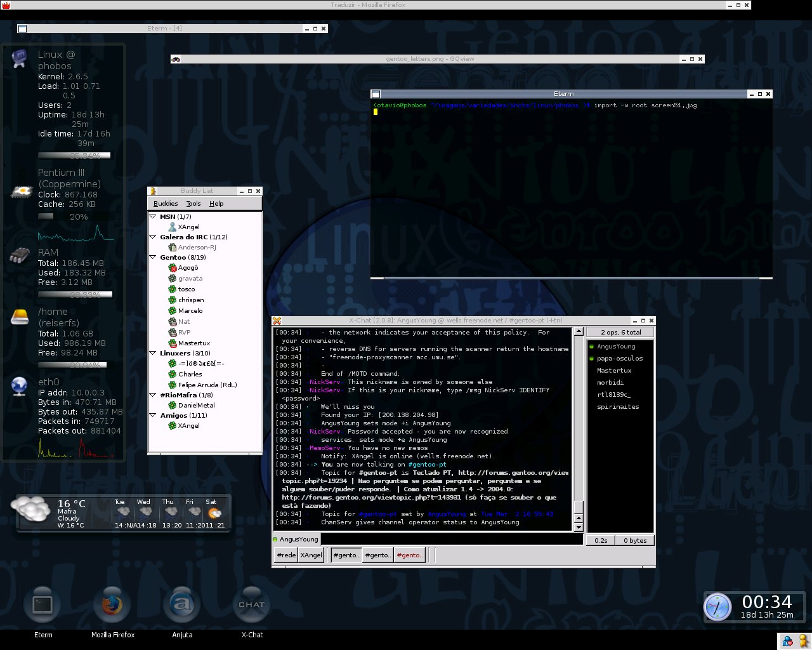Viewport: 812px width, 650px height.
Task: Click the analog clock icon widget
Action: click(717, 607)
